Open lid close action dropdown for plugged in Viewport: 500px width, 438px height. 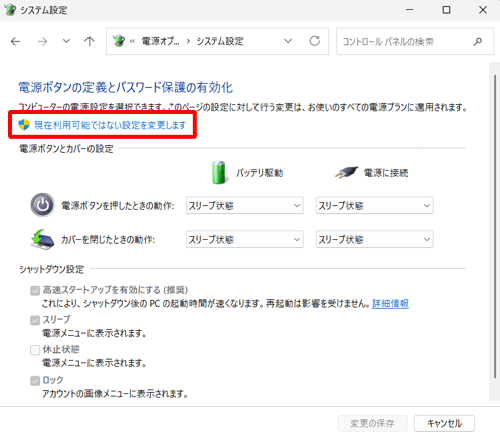375,239
